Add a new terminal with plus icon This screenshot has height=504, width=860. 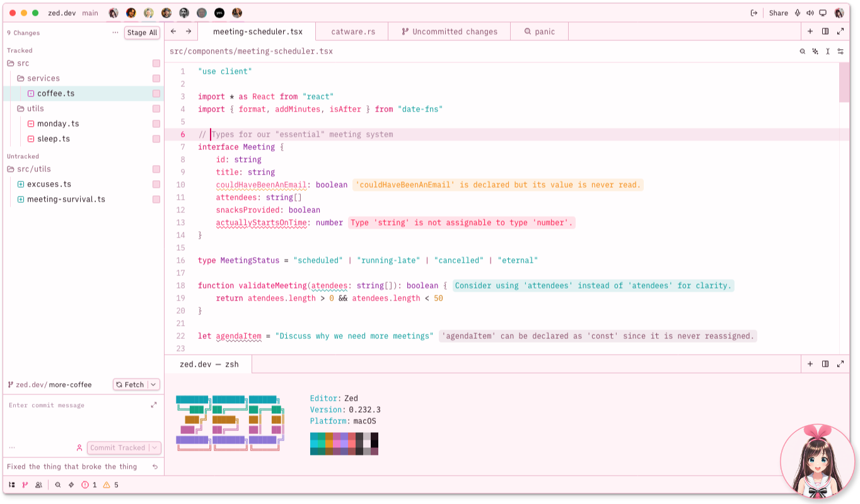click(810, 364)
